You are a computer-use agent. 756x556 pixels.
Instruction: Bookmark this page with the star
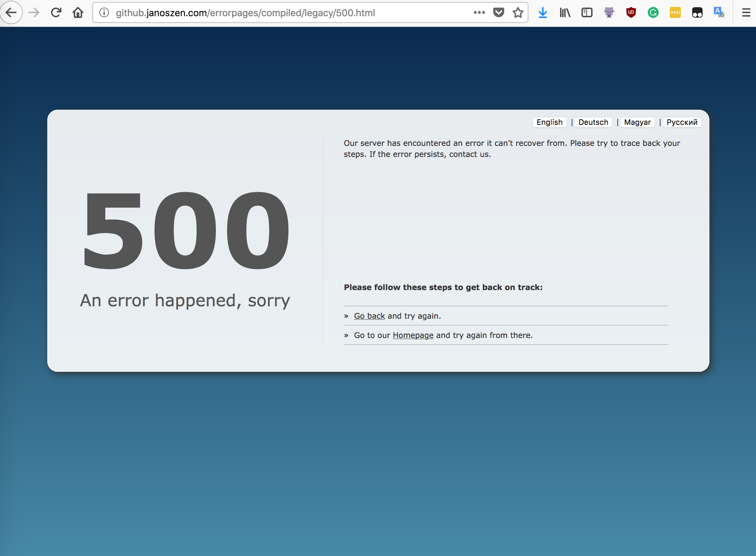point(518,13)
